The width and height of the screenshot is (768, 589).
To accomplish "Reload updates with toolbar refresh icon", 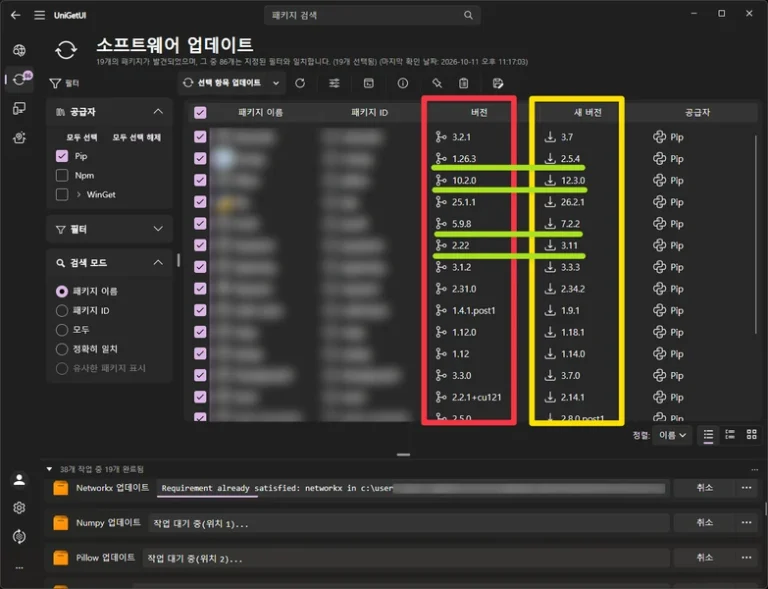I will [x=300, y=83].
